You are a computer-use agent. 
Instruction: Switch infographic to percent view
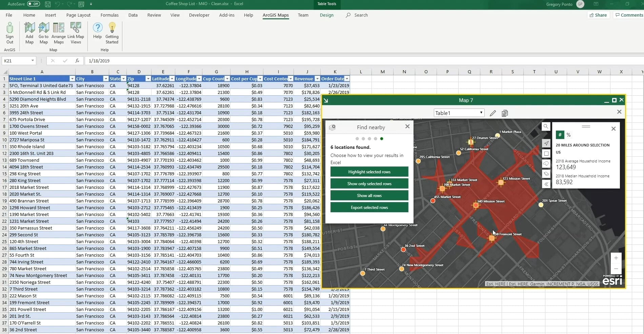click(x=568, y=135)
